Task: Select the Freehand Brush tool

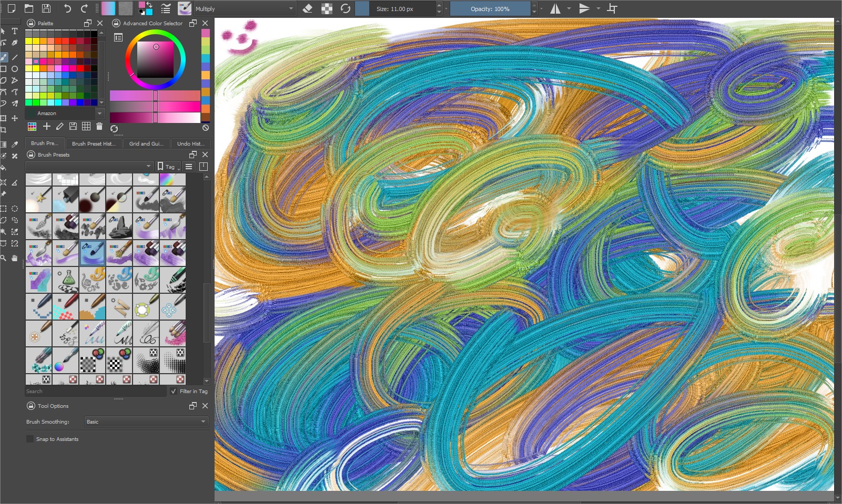Action: [4, 57]
